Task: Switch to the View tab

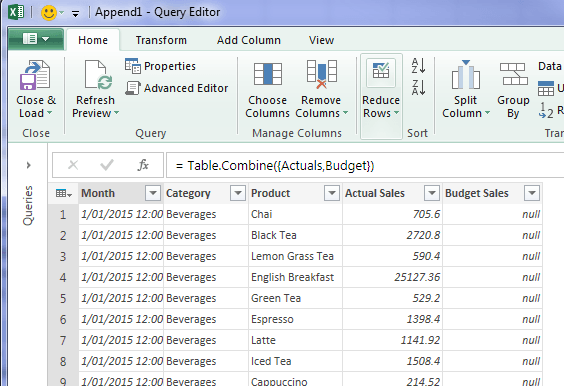Action: pos(321,40)
